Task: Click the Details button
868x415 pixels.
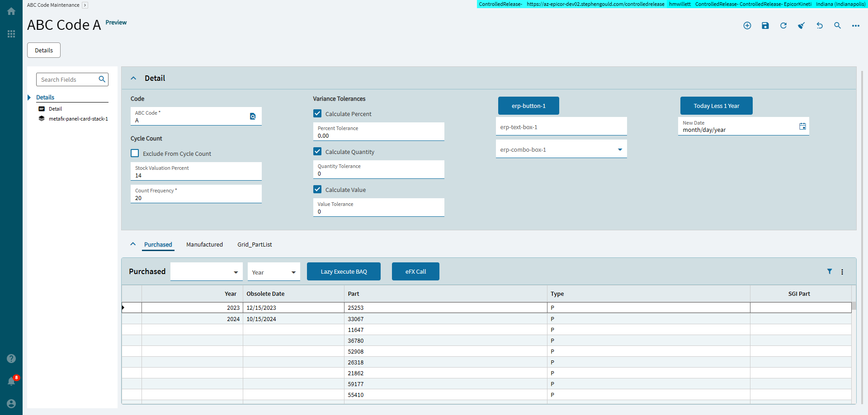Action: (44, 50)
